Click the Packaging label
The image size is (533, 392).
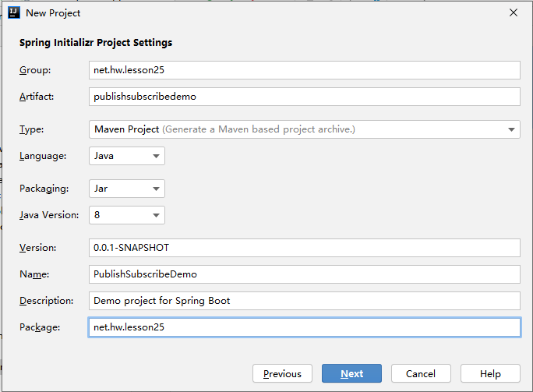[x=44, y=189]
